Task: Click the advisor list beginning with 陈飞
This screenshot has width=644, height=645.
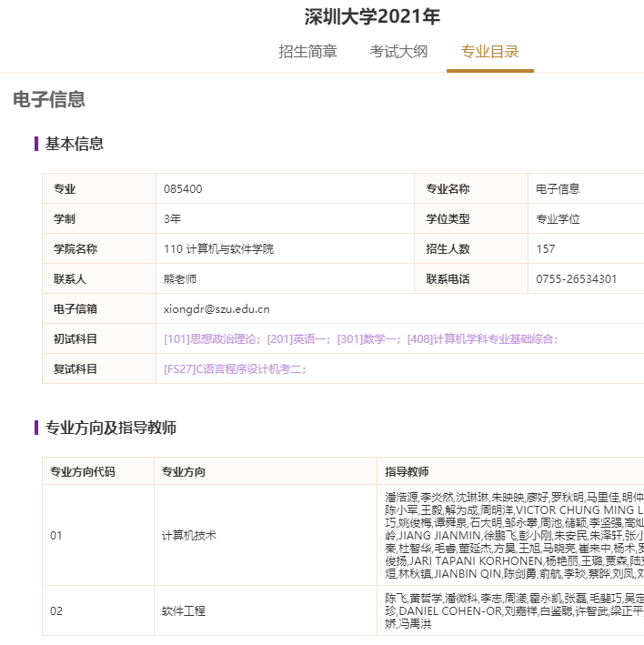Action: [x=514, y=610]
